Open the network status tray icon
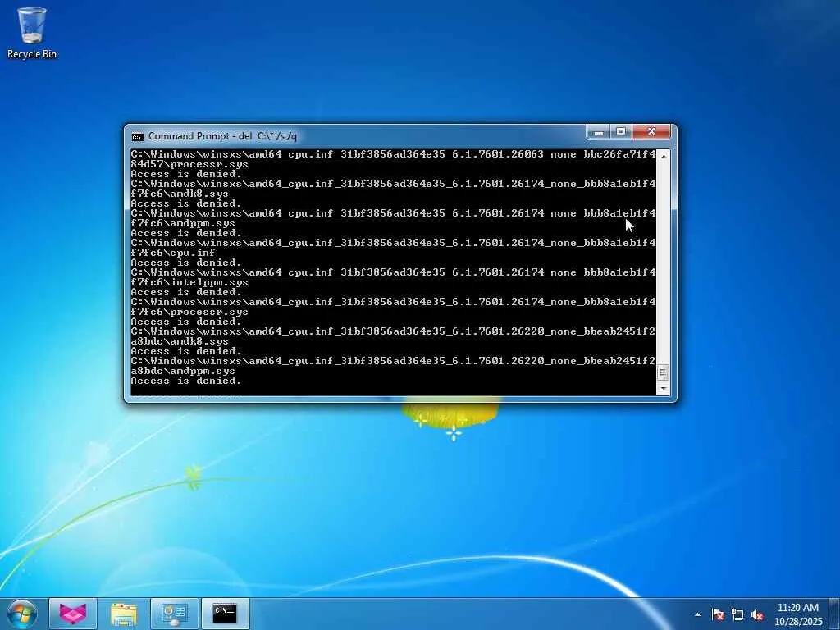This screenshot has width=840, height=630. coord(737,614)
